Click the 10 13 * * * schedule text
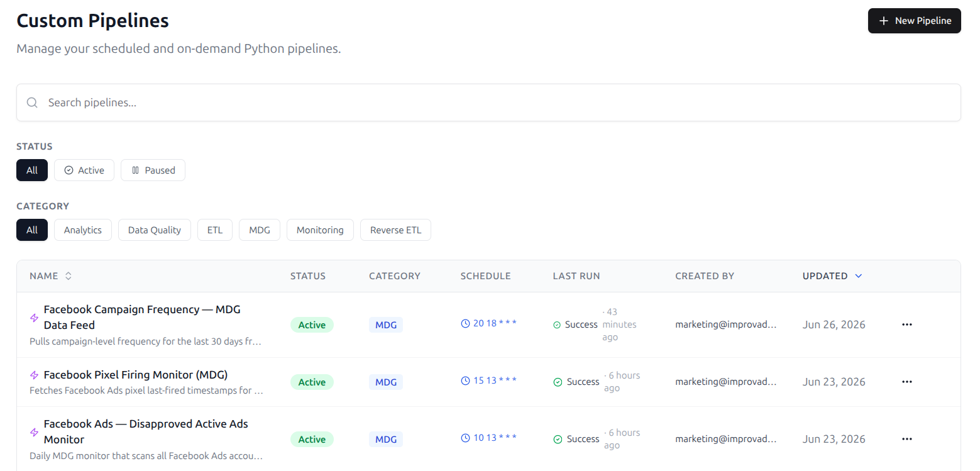Image resolution: width=980 pixels, height=471 pixels. click(495, 438)
